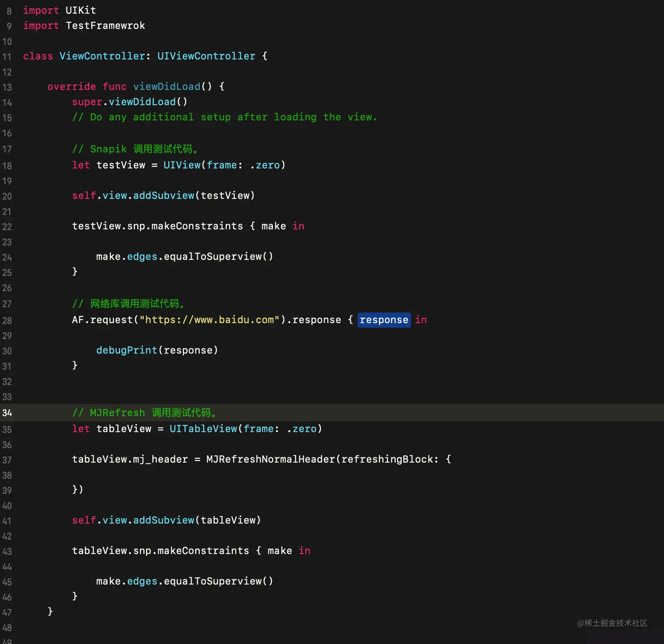Click 'make.edges.equalToSuperview()' on line 45
The width and height of the screenshot is (664, 644).
point(184,581)
